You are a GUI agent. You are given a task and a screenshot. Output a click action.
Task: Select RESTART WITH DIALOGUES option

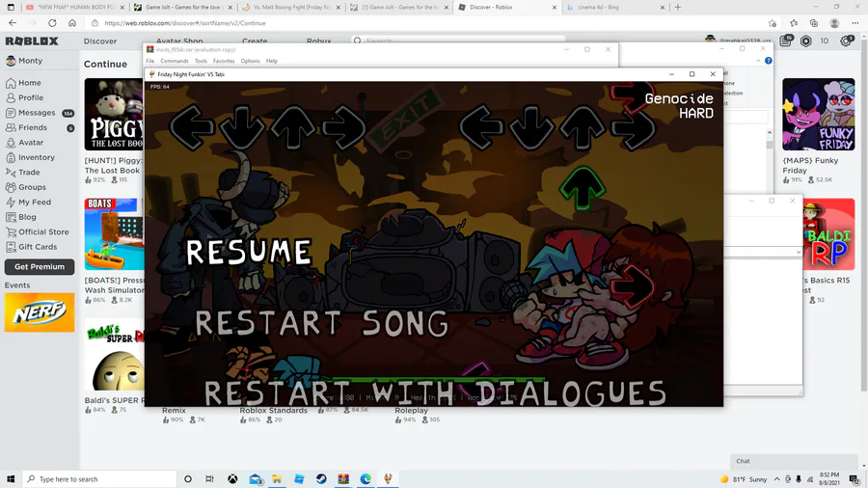coord(435,393)
